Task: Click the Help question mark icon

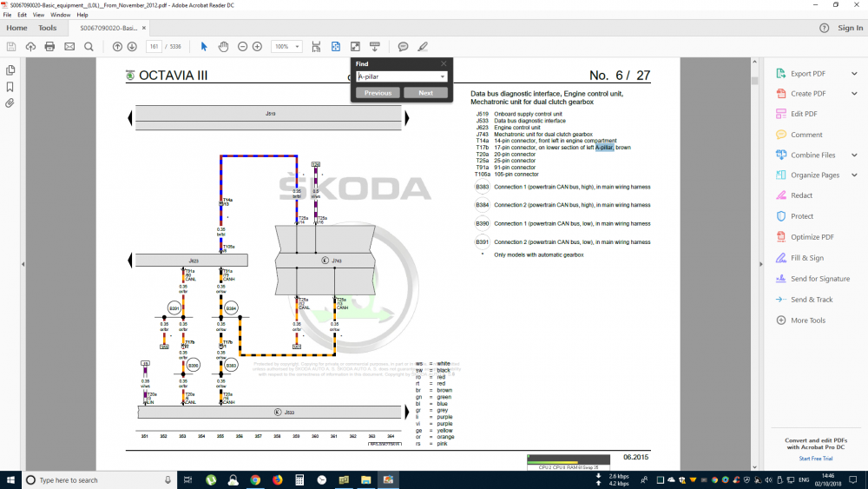Action: click(825, 28)
